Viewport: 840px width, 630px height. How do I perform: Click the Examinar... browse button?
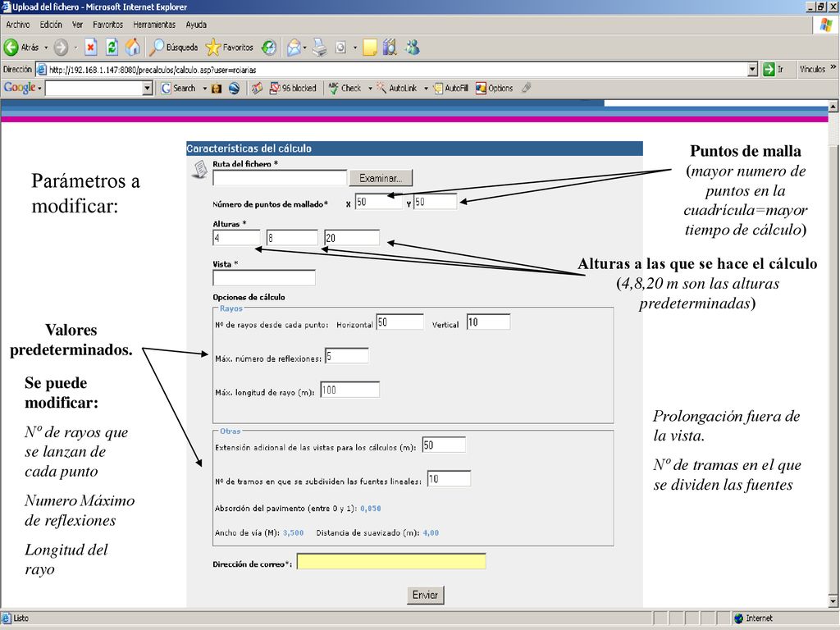(x=381, y=178)
